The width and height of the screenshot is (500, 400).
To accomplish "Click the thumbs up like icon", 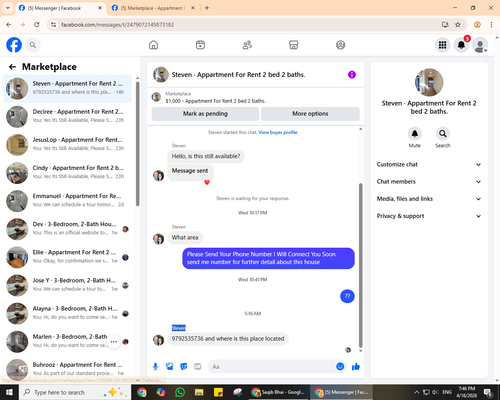I will (x=356, y=367).
